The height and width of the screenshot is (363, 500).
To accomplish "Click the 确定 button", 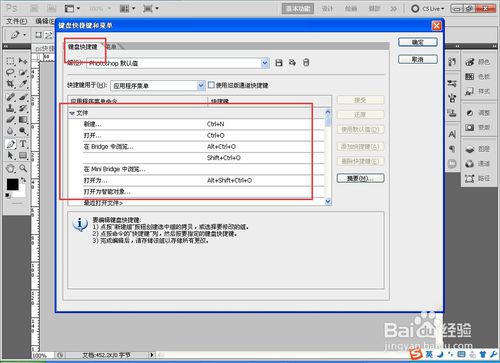I will click(418, 42).
